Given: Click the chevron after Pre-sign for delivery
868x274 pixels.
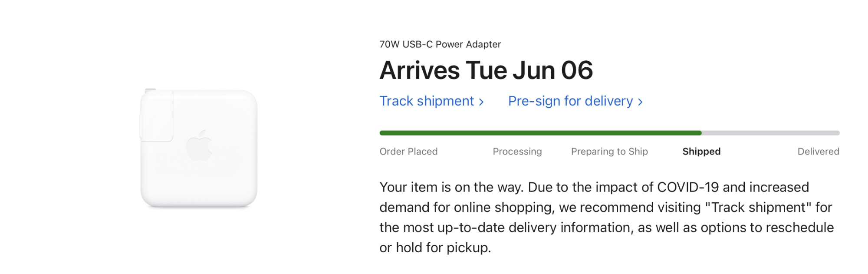Looking at the screenshot, I should (x=640, y=102).
